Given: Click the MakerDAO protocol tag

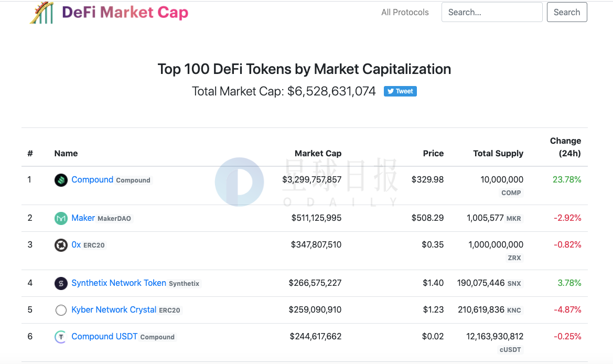Looking at the screenshot, I should pyautogui.click(x=114, y=219).
